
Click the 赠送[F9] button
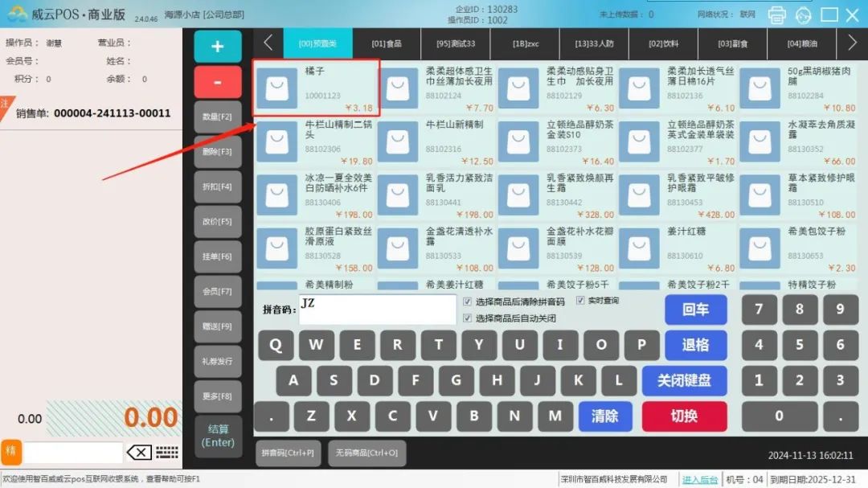click(x=218, y=326)
